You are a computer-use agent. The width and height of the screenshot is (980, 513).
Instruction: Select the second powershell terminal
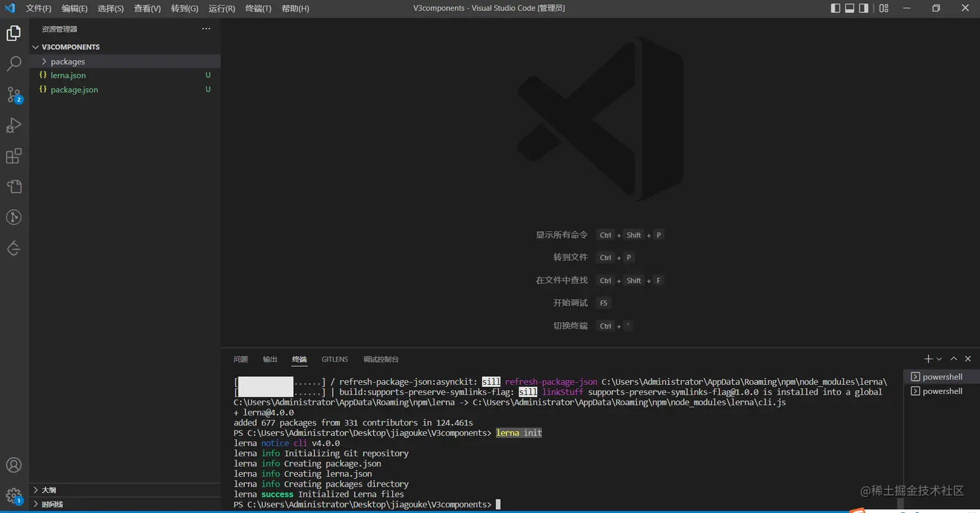942,391
